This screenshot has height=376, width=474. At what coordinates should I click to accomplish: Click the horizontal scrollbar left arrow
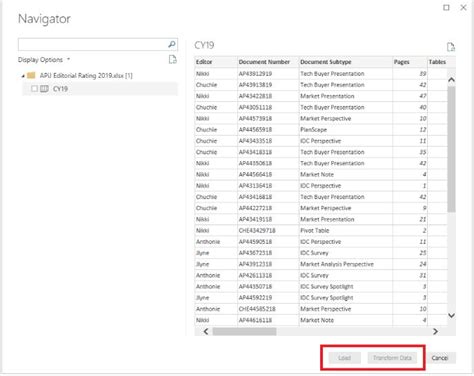click(206, 331)
